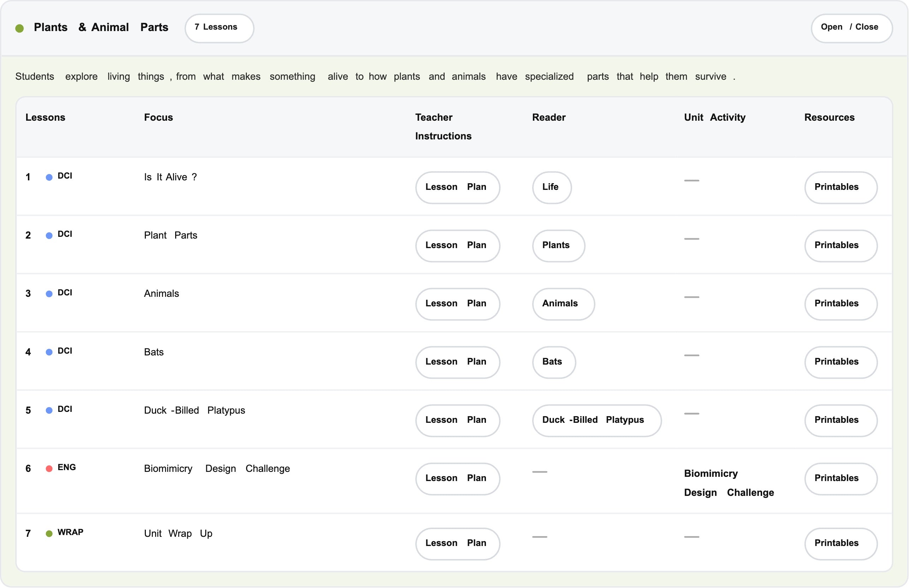The image size is (909, 588).
Task: Open Lesson Plan for Unit Wrap Up
Action: tap(457, 544)
